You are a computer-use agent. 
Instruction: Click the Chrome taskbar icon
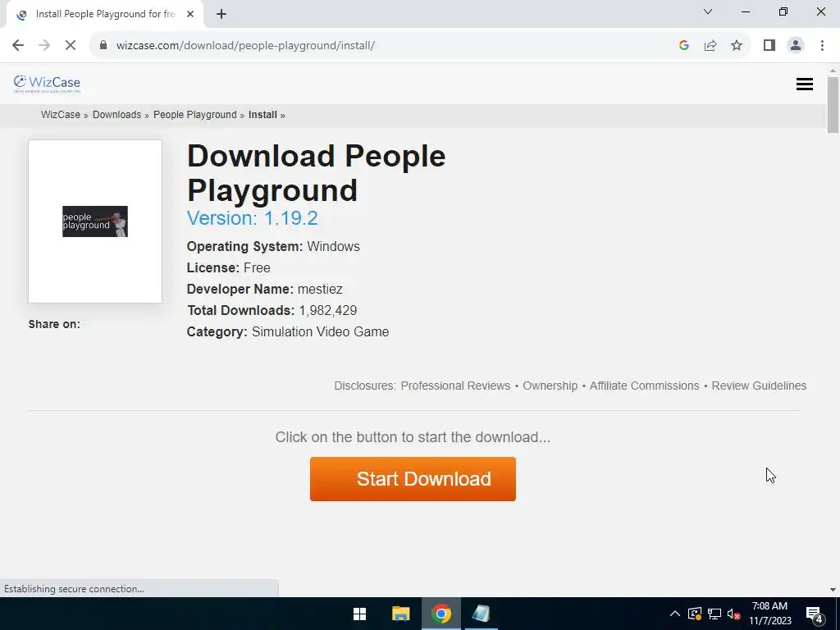pos(441,614)
